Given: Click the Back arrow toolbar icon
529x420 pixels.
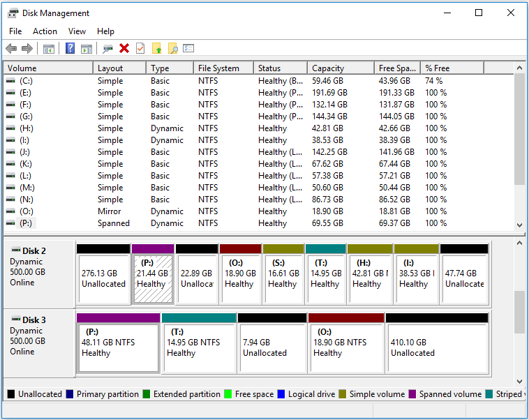Looking at the screenshot, I should coord(11,49).
